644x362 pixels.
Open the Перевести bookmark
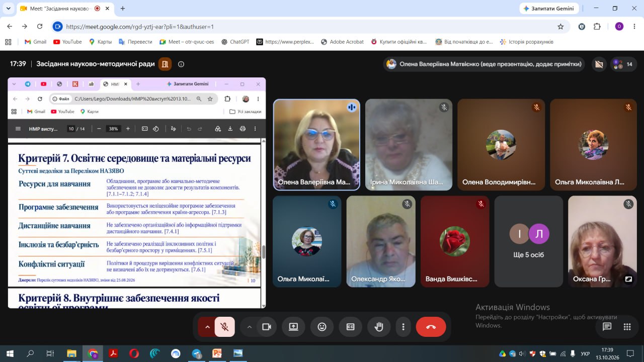(135, 42)
